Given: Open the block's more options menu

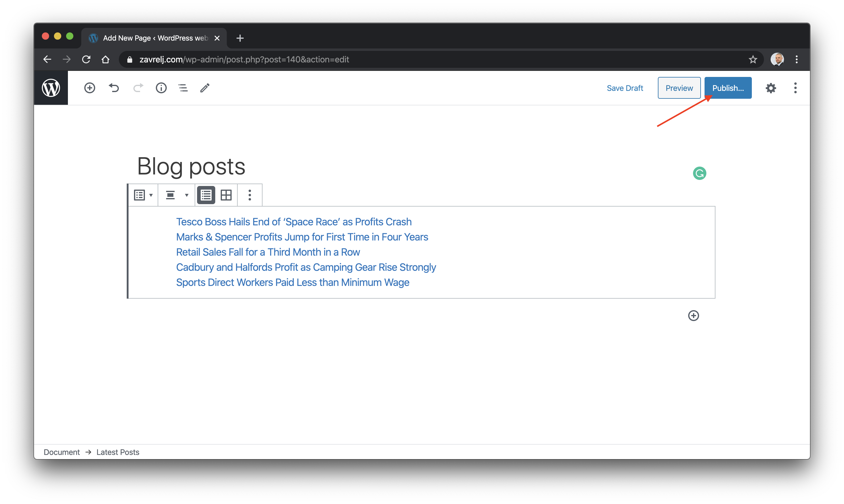Looking at the screenshot, I should point(250,195).
